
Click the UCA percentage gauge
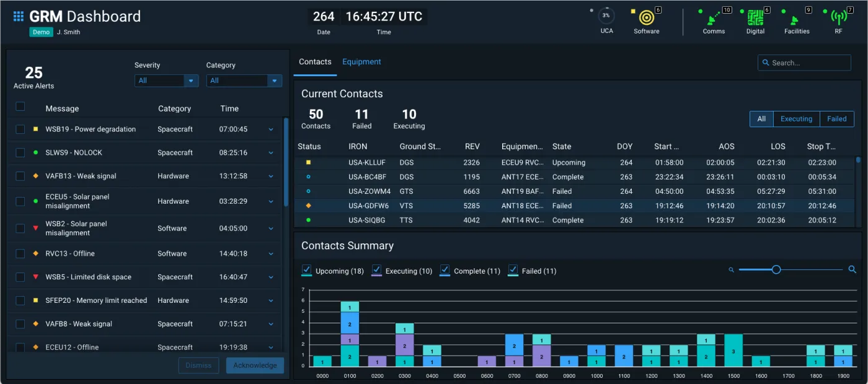(606, 17)
